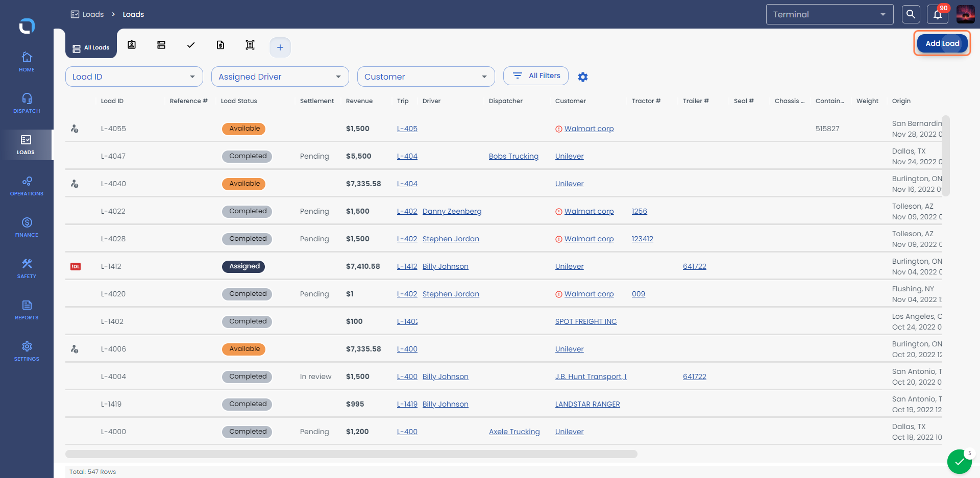The height and width of the screenshot is (478, 980).
Task: Open table column settings gear
Action: click(x=583, y=77)
